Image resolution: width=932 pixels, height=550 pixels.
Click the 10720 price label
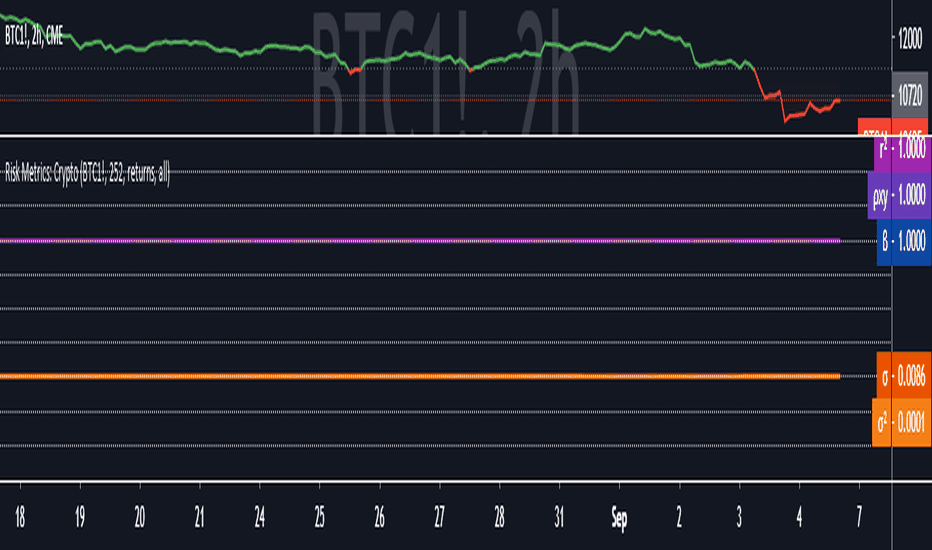coord(910,95)
